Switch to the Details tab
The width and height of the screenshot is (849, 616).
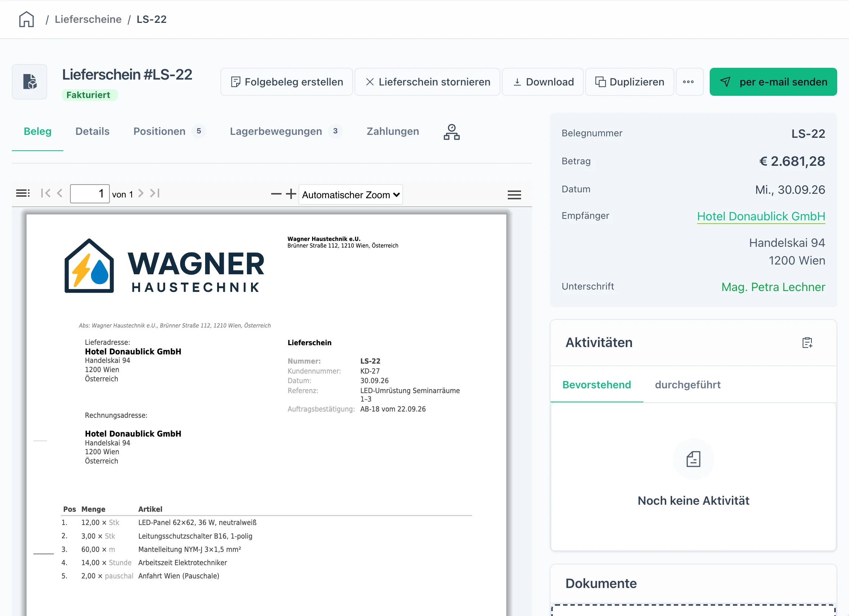point(92,132)
